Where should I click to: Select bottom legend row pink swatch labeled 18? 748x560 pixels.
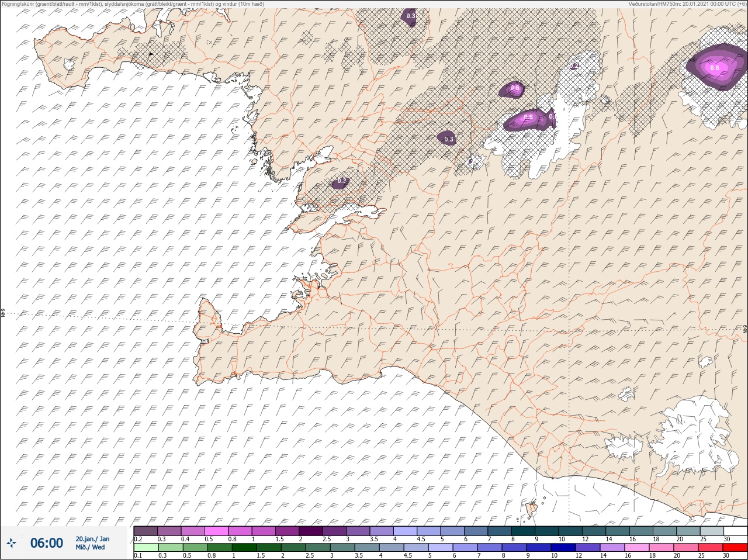(x=662, y=548)
